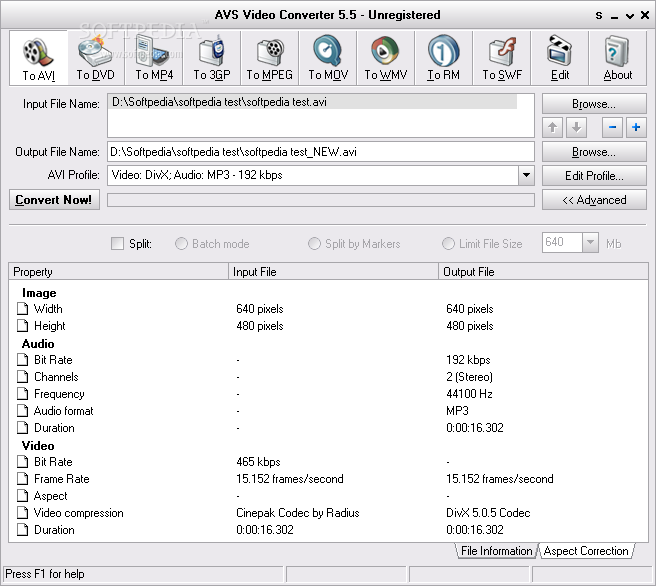The width and height of the screenshot is (656, 586).
Task: Move input file down in list
Action: (577, 127)
